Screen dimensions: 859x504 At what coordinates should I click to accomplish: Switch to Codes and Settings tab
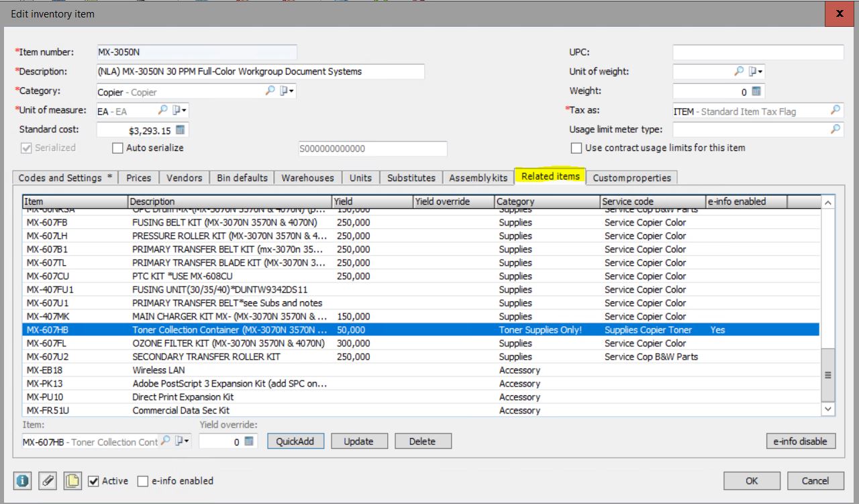pos(65,178)
